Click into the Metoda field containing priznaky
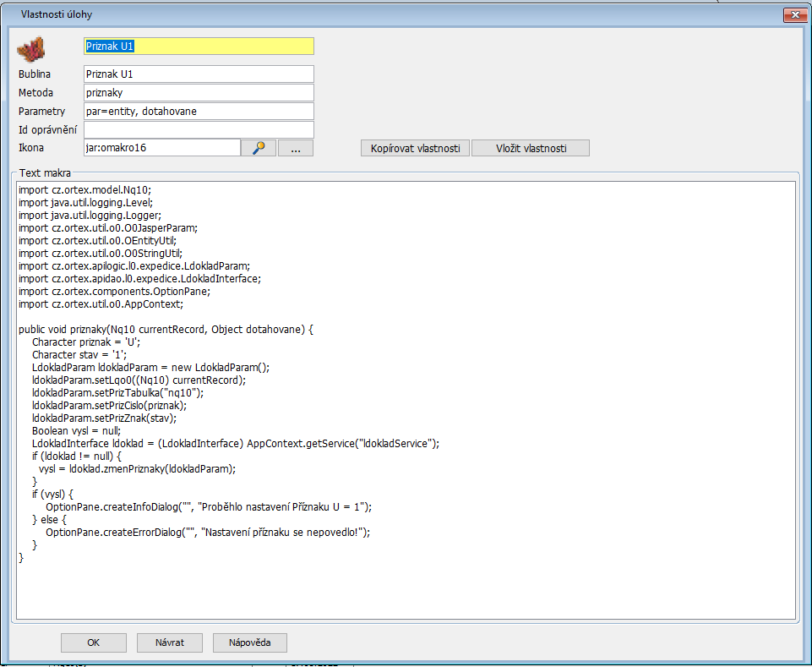This screenshot has height=667, width=812. coord(199,93)
